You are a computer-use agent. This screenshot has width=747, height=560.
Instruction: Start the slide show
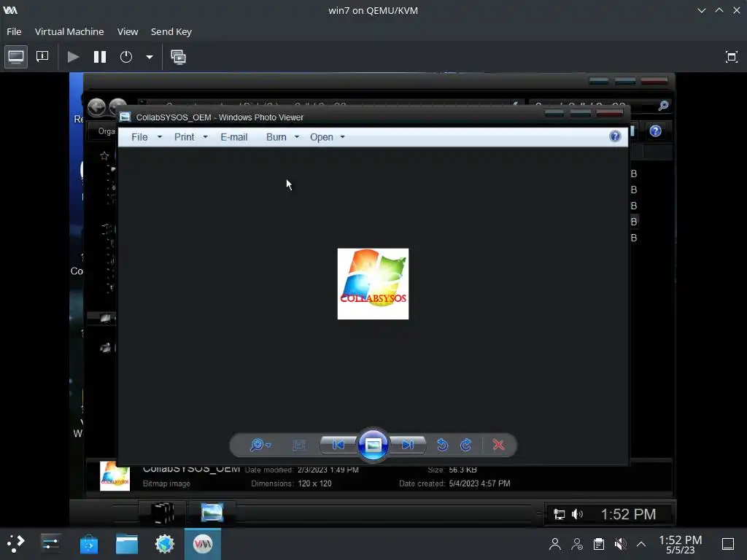373,445
